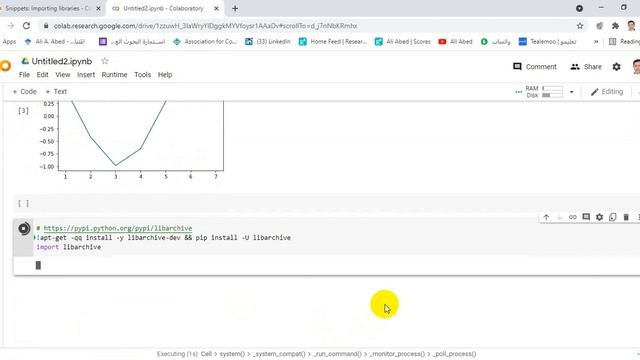Open the Tools menu
This screenshot has width=640, height=360.
[142, 75]
